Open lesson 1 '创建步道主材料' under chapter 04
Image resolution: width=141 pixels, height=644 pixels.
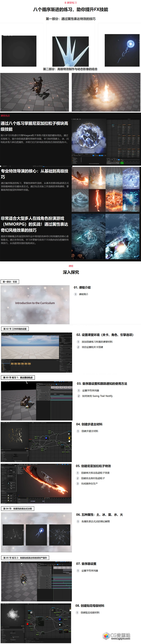(90, 431)
